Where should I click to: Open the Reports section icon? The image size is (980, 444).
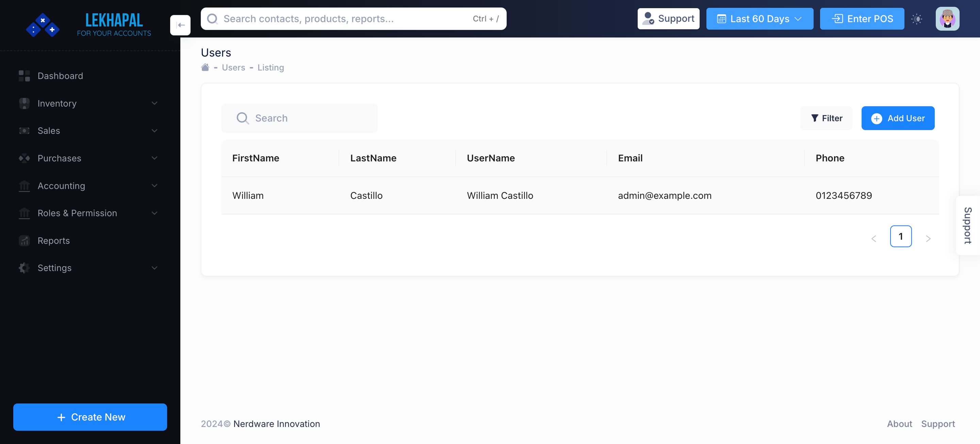(x=24, y=240)
